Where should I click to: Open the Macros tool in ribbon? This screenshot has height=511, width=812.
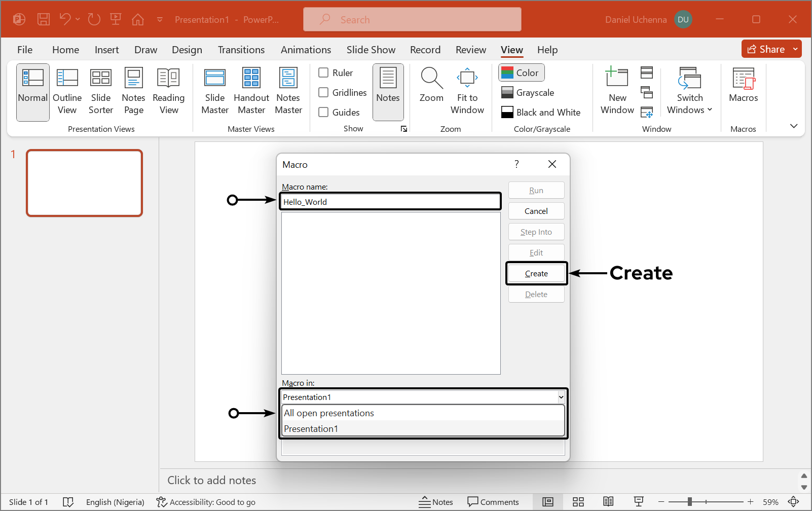tap(743, 86)
